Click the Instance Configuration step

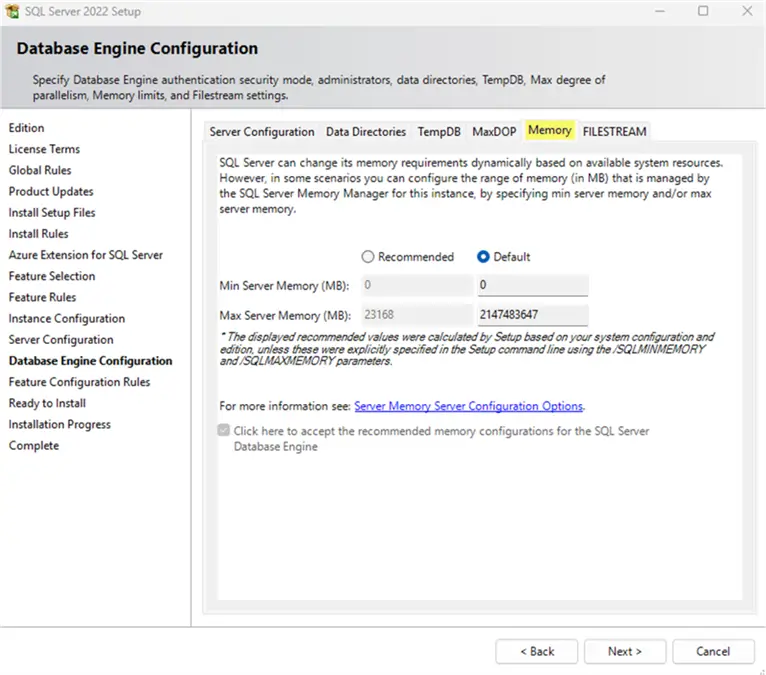pyautogui.click(x=67, y=319)
